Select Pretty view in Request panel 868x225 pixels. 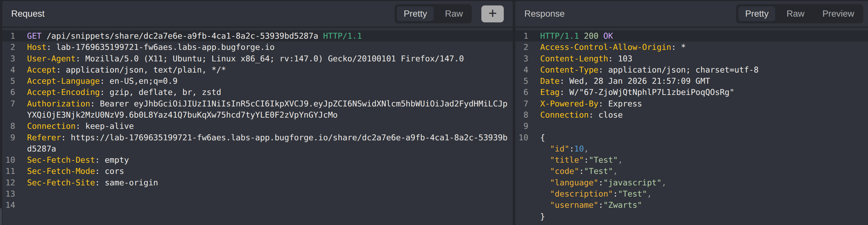(415, 14)
